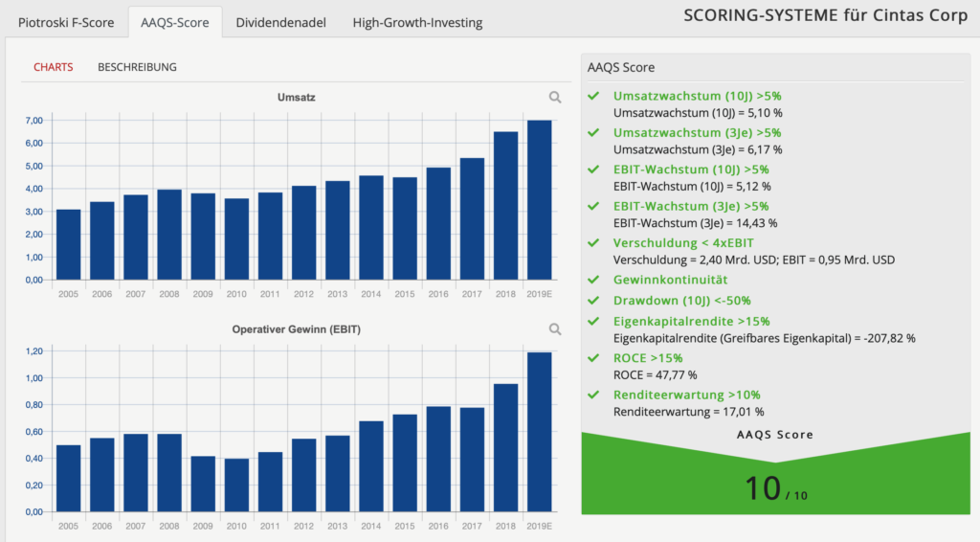Click the checkmark beside Drawdown (10J) <-50%
The width and height of the screenshot is (980, 542).
pos(593,300)
